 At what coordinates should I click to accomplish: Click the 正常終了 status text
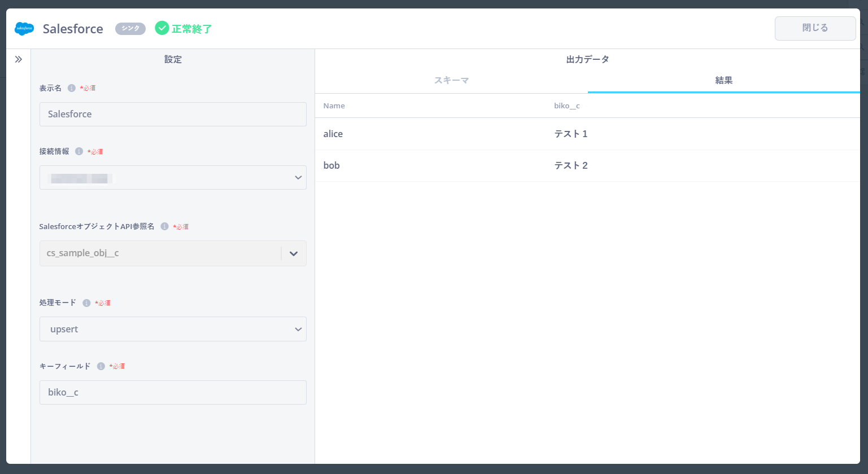tap(191, 29)
